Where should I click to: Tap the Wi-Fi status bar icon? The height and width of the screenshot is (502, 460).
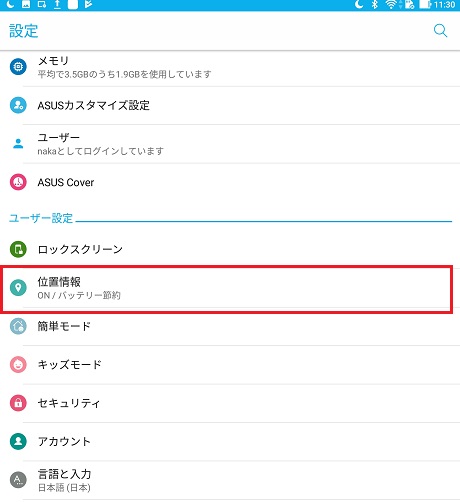[391, 5]
